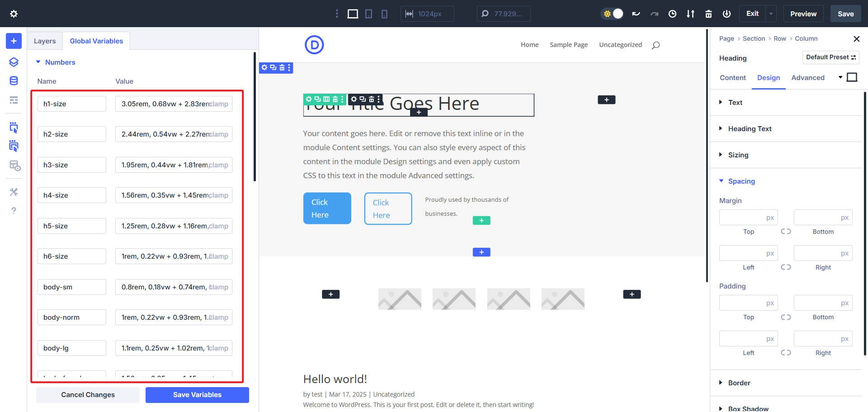Viewport: 868px width, 412px height.
Task: Open the Advanced tab
Action: (x=808, y=78)
